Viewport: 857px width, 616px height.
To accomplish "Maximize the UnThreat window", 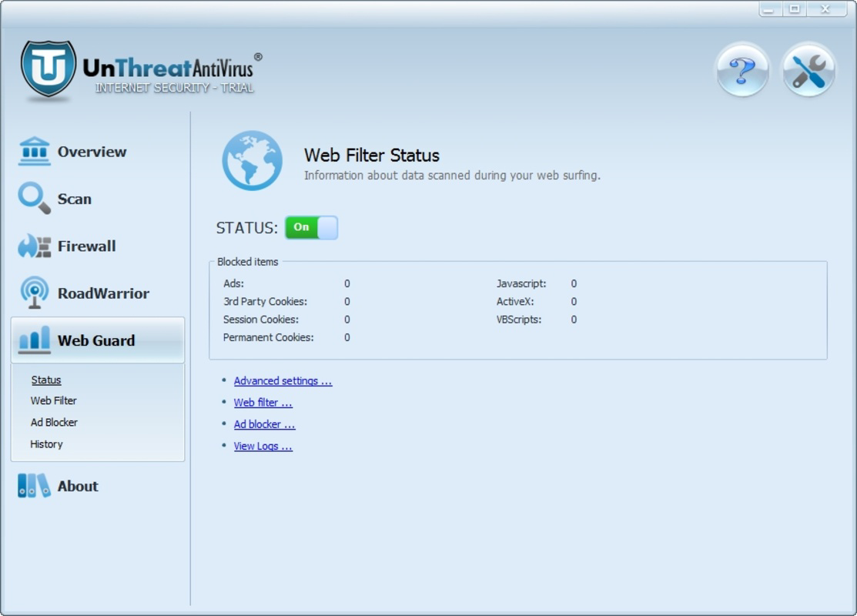I will point(795,8).
